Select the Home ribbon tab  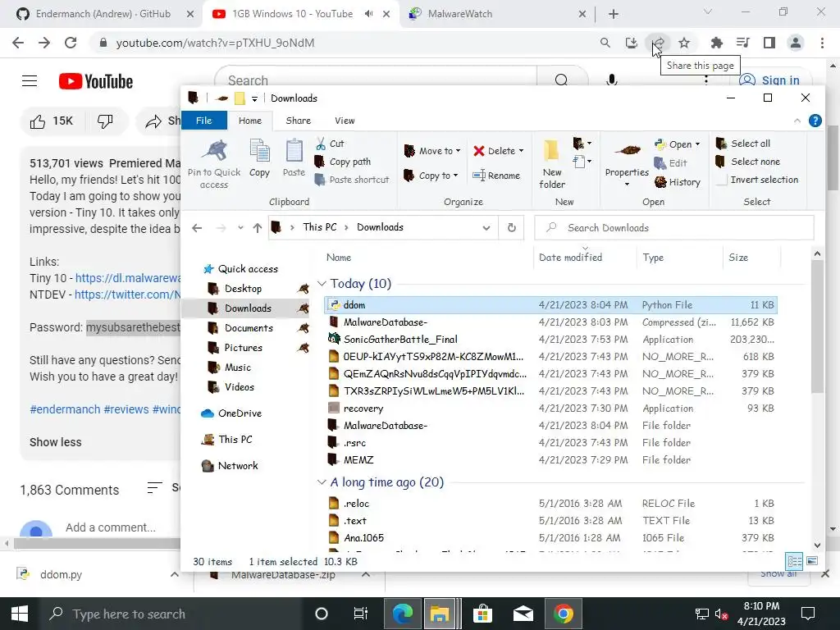click(x=250, y=121)
